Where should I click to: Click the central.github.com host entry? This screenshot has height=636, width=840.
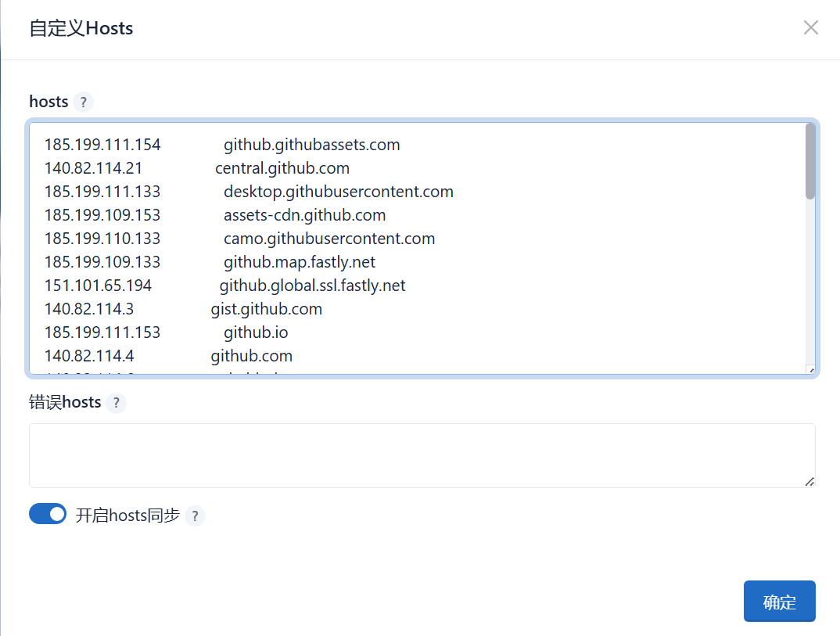(x=282, y=168)
